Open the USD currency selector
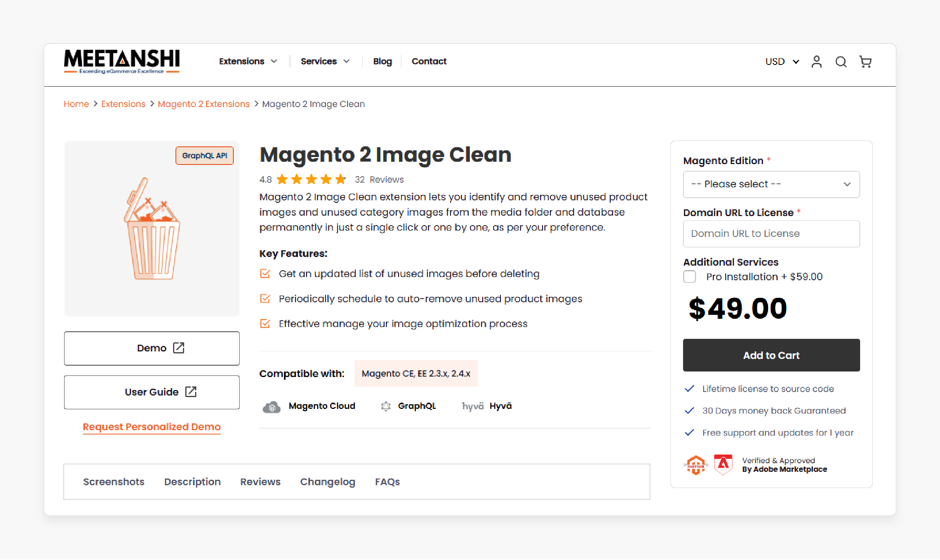This screenshot has width=940, height=560. tap(782, 61)
